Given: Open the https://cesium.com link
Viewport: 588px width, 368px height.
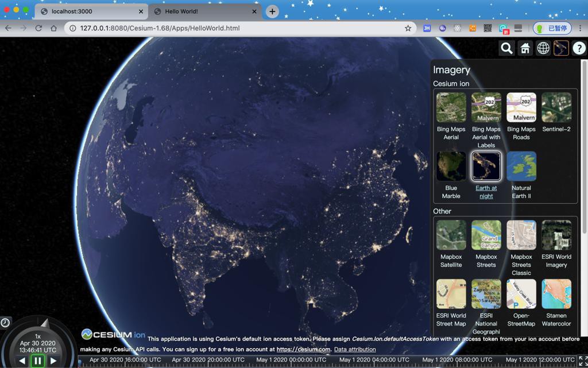Looking at the screenshot, I should pos(303,349).
